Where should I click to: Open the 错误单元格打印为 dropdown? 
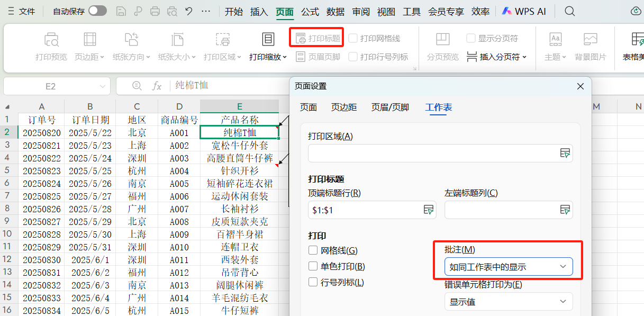tap(507, 301)
